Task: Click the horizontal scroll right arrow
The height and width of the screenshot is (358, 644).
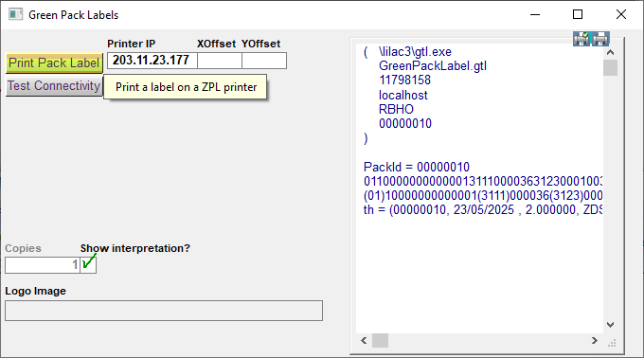Action: [x=595, y=340]
